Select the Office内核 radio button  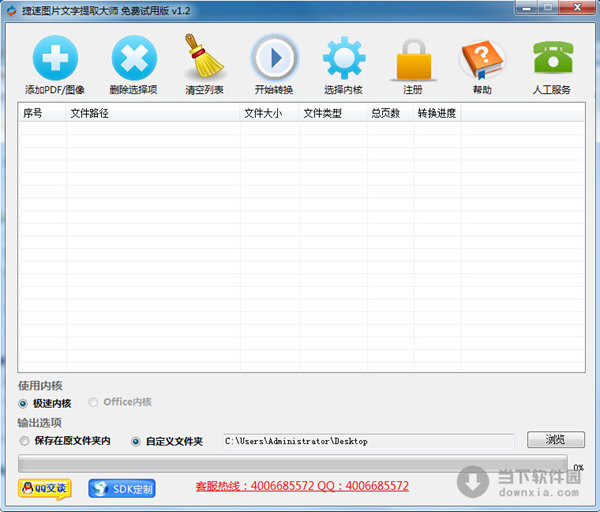tap(93, 402)
